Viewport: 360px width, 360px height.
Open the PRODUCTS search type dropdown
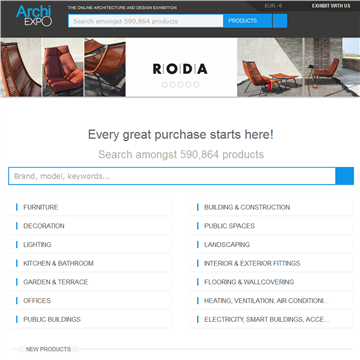click(x=247, y=21)
